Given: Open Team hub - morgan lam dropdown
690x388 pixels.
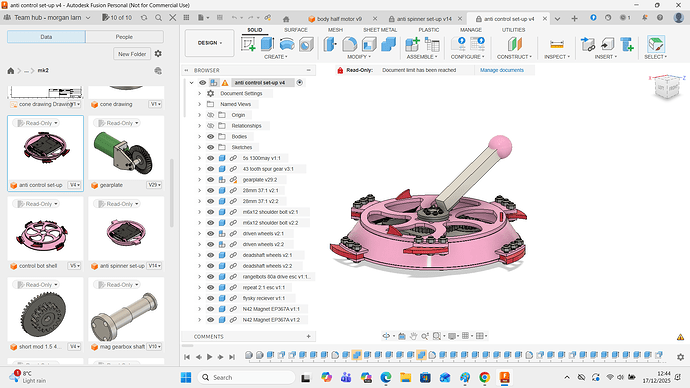Looking at the screenshot, I should [x=47, y=18].
